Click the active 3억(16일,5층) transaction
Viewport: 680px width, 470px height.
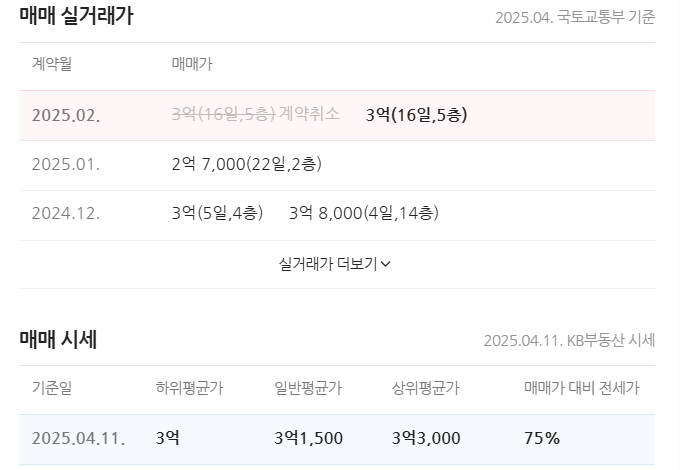pyautogui.click(x=416, y=114)
